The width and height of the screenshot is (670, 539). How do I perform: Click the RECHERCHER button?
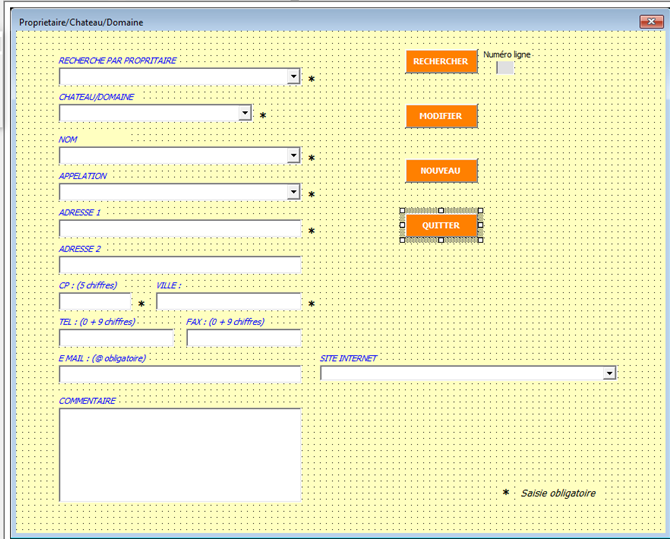tap(441, 62)
